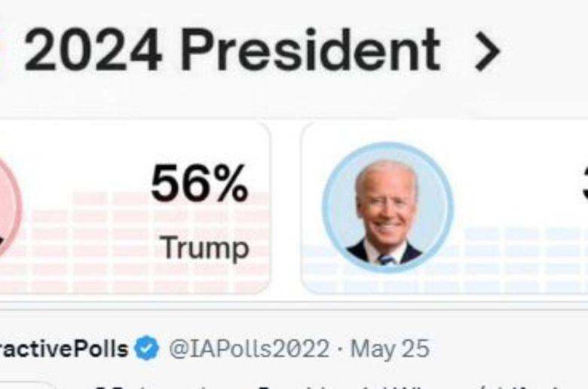Click the red-ringed avatar on Trump card
Viewport: 588px width, 389px height.
(x=8, y=207)
